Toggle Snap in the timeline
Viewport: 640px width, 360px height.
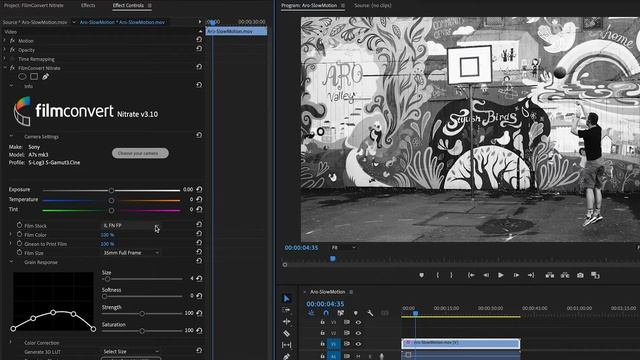tap(326, 313)
